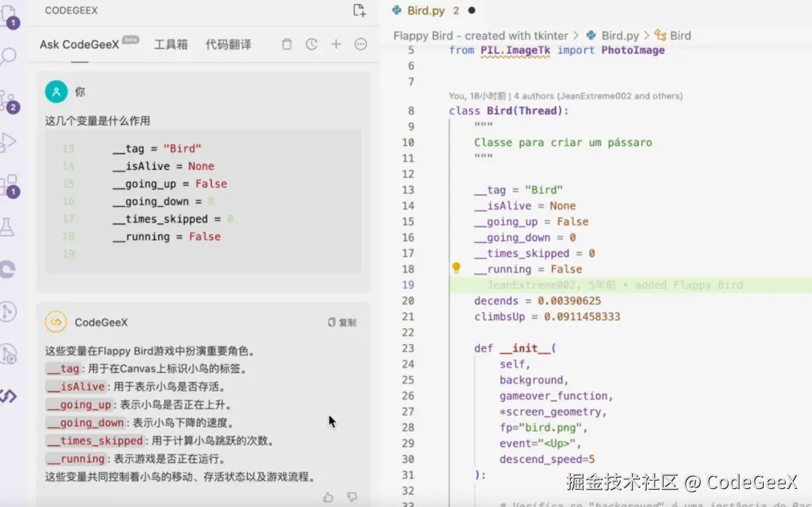Open the Extensions view with badge 1

9,186
